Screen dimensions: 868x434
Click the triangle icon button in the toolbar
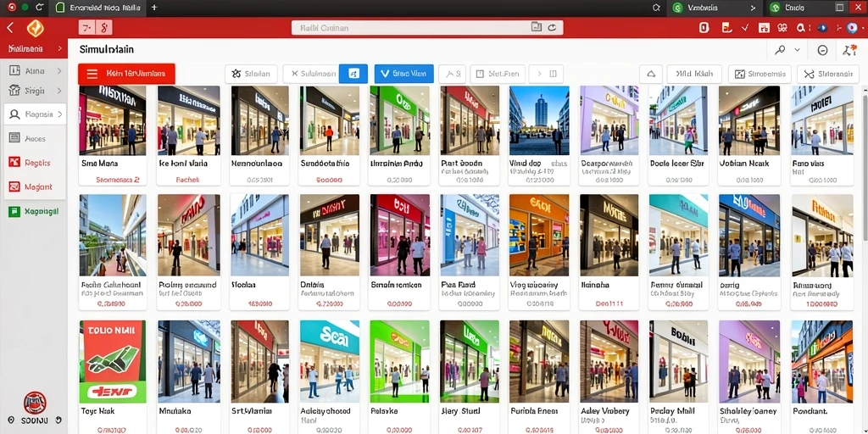[x=651, y=74]
